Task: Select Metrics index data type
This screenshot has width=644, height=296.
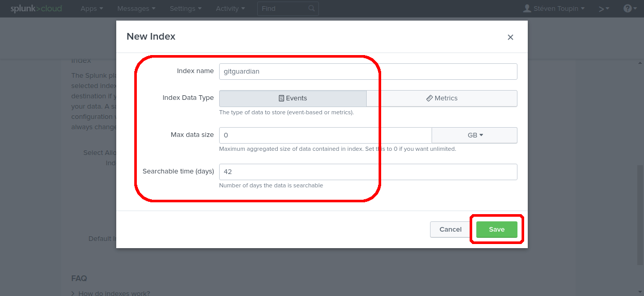Action: pyautogui.click(x=442, y=98)
